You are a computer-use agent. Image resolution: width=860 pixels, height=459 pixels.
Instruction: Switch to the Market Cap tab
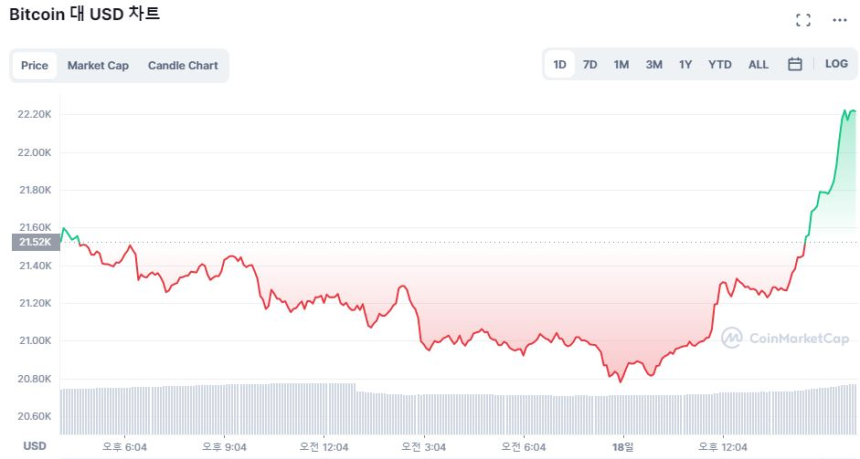click(98, 66)
